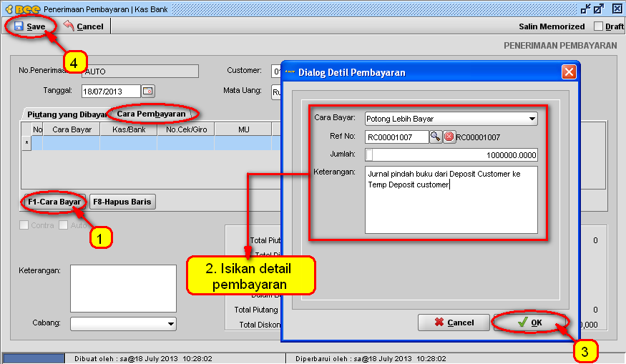Toggle the Auto checkbox
626x364 pixels.
coord(63,225)
